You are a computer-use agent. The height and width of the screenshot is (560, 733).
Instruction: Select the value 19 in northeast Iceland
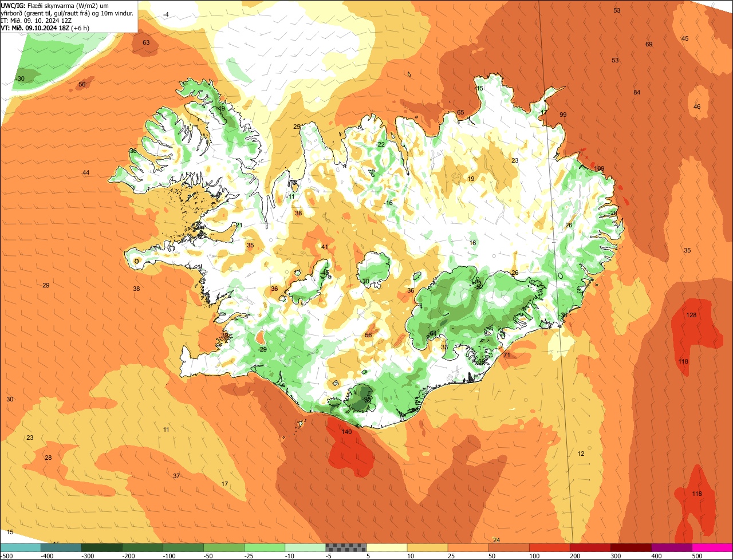[471, 179]
